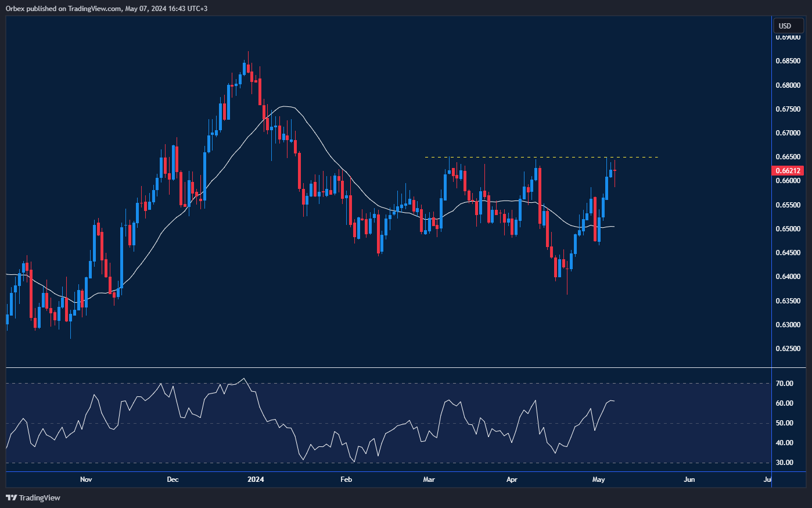Click the 0.65000 price scale label

pos(788,229)
